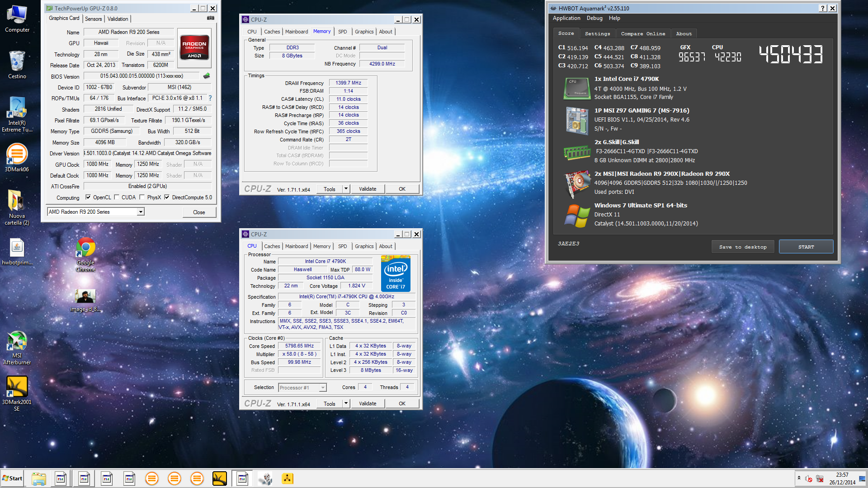868x488 pixels.
Task: Open the Debug menu in Aquamark
Action: tap(594, 18)
